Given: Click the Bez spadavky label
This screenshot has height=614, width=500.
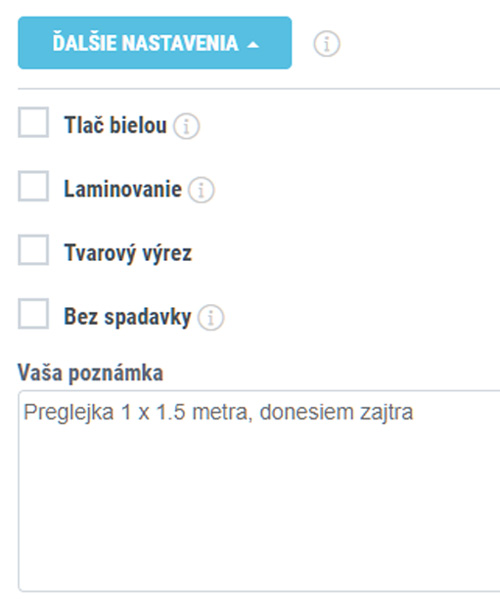Looking at the screenshot, I should click(128, 316).
